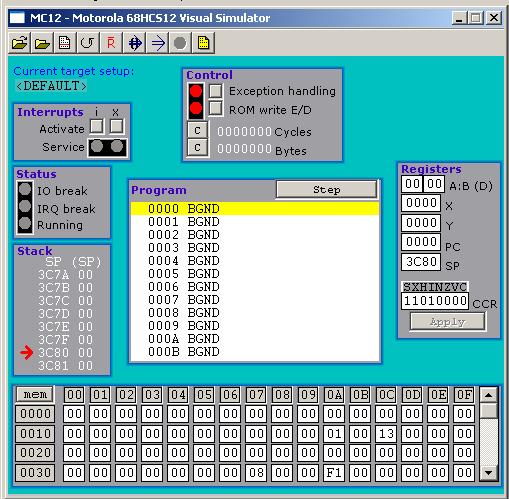Click memory column header 0A
The height and width of the screenshot is (499, 509).
click(x=334, y=395)
